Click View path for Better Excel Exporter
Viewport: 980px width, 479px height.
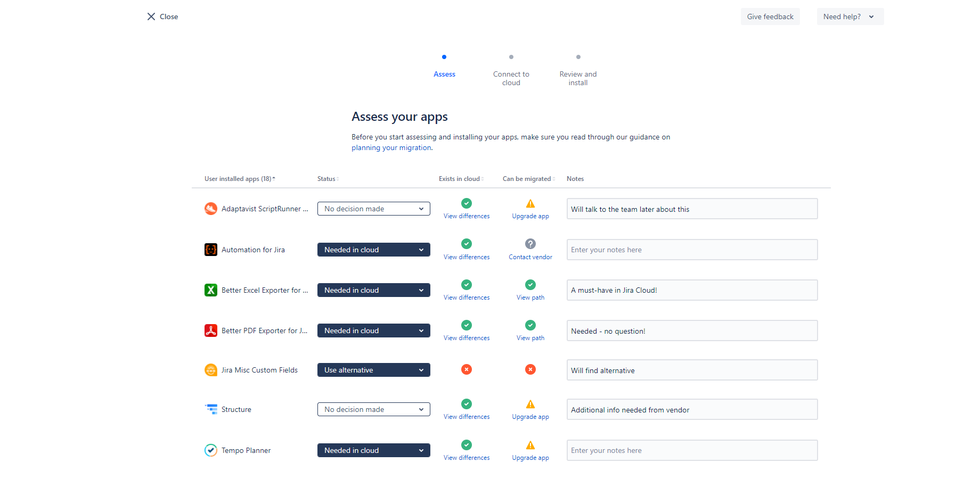click(530, 298)
